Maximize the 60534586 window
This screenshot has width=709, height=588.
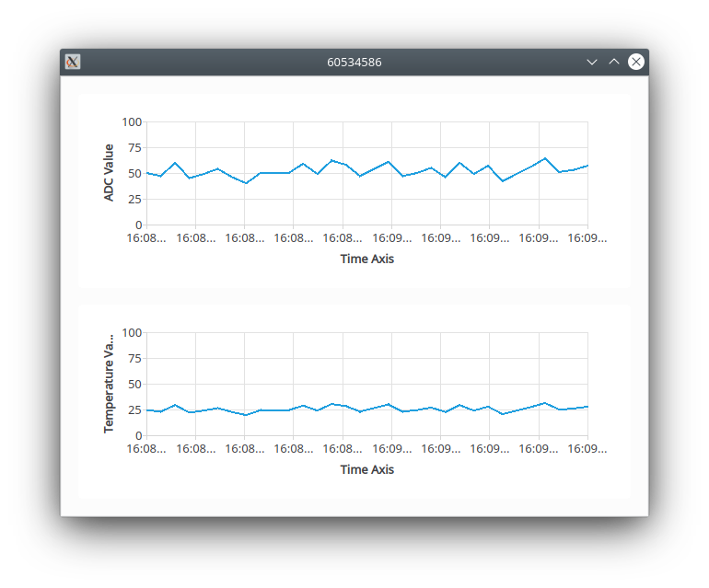(x=613, y=62)
